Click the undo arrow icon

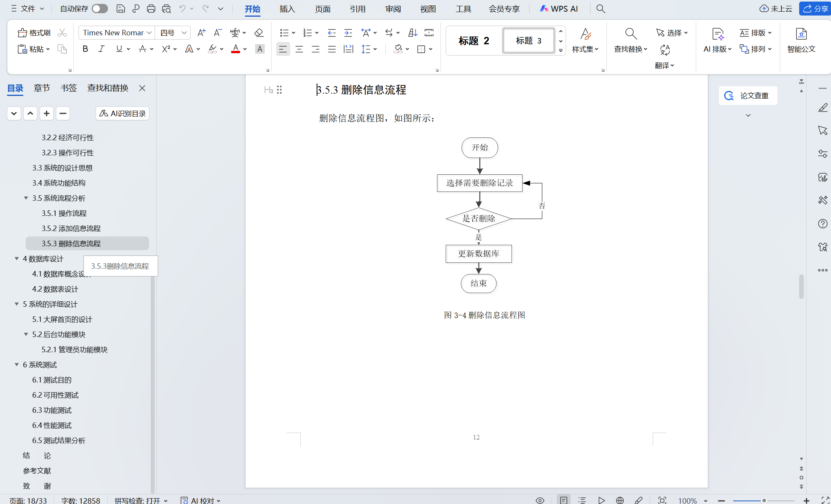(182, 9)
